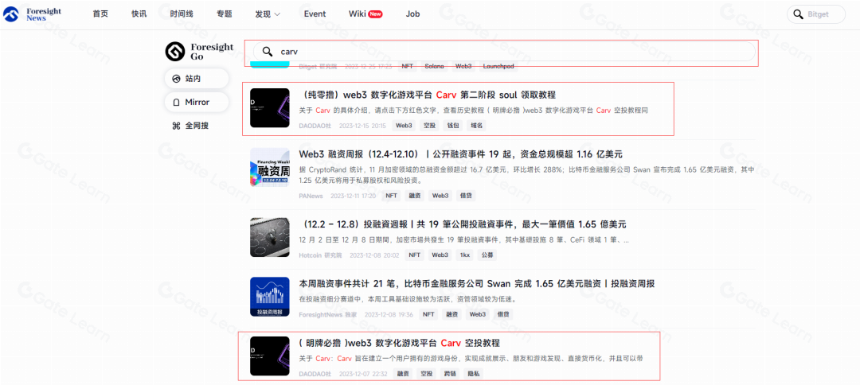Open thumbnail of 投融資週報 12.2-12.8 article
The width and height of the screenshot is (860, 385).
pos(269,237)
